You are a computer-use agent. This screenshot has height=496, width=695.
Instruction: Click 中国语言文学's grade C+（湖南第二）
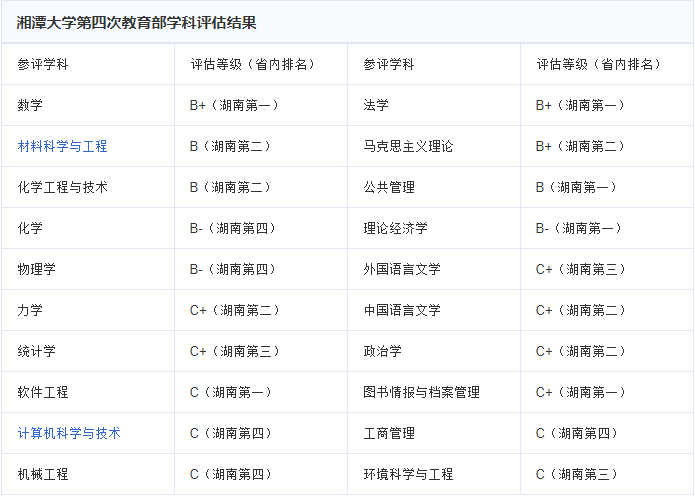tap(581, 310)
